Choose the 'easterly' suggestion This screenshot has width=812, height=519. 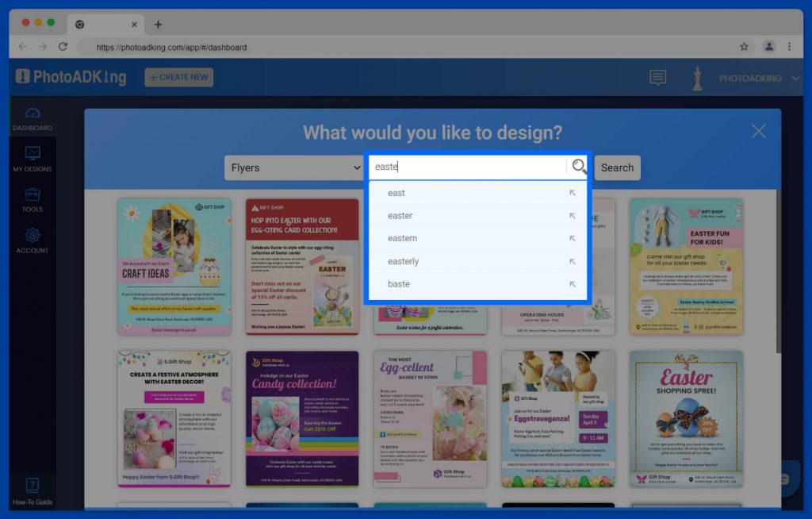pyautogui.click(x=478, y=261)
